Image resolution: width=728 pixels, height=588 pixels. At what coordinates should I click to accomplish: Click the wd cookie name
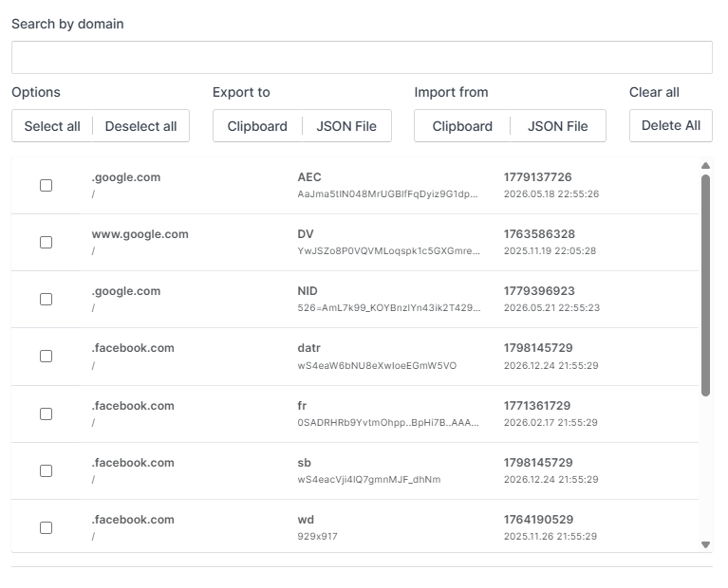tap(306, 520)
